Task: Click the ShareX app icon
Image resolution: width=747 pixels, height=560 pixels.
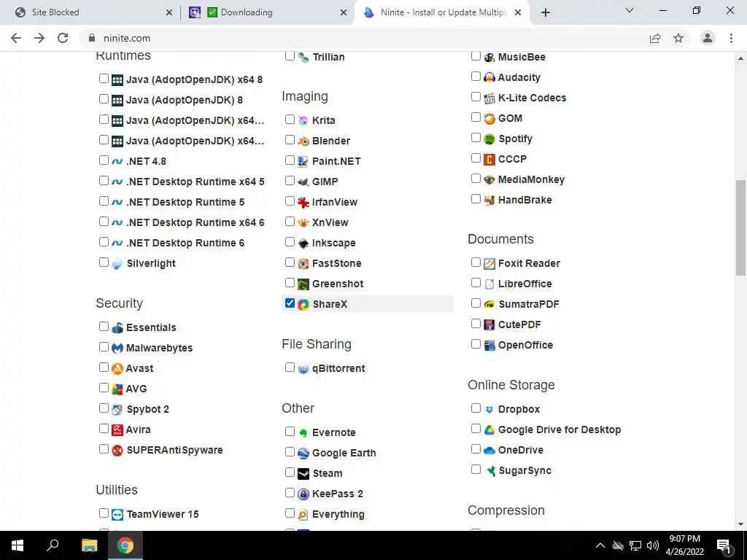Action: [x=303, y=304]
